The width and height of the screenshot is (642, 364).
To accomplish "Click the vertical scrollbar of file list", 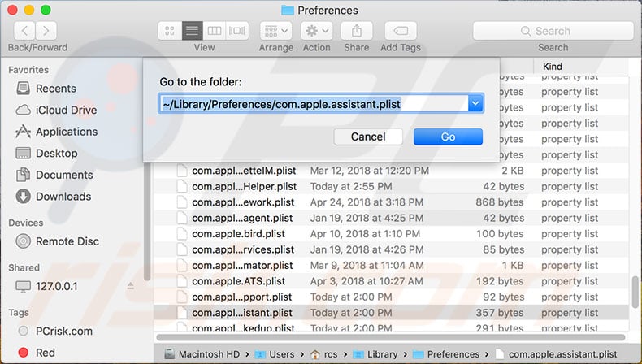I will point(635,292).
